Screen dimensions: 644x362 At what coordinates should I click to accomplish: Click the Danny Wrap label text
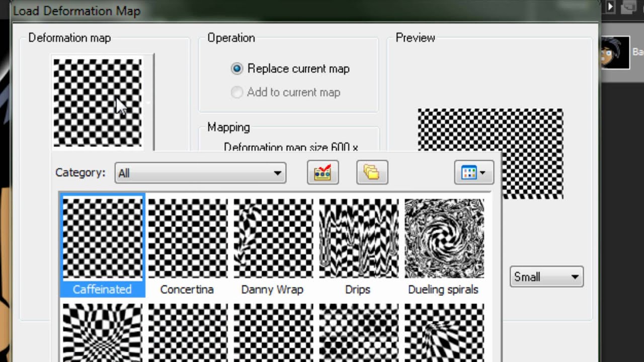(272, 290)
